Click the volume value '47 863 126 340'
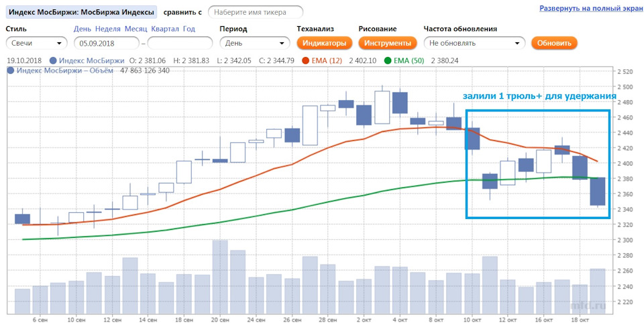 click(x=145, y=71)
